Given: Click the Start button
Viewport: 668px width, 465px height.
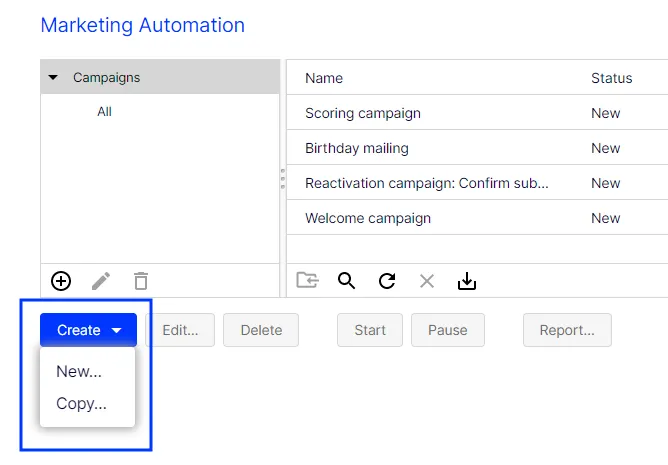Looking at the screenshot, I should coord(370,330).
